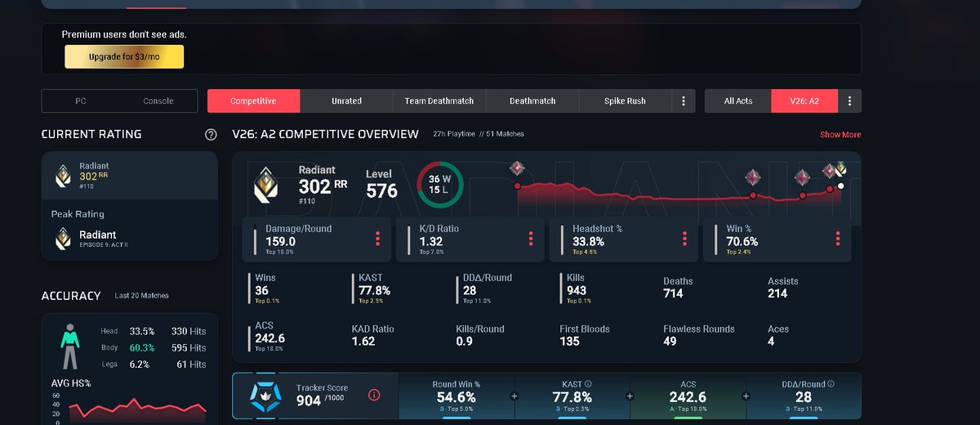Screen dimensions: 980x425
Task: Open Headshot % card three-dot menu
Action: [x=684, y=239]
